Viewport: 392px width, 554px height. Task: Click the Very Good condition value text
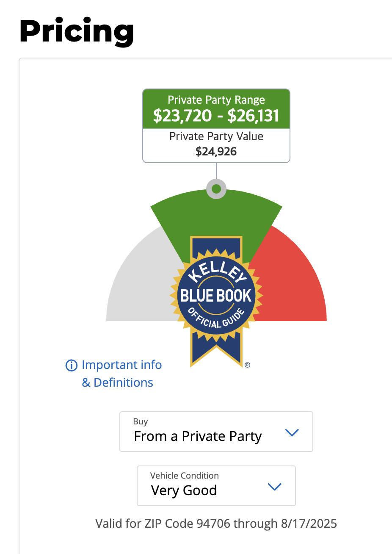pos(184,490)
